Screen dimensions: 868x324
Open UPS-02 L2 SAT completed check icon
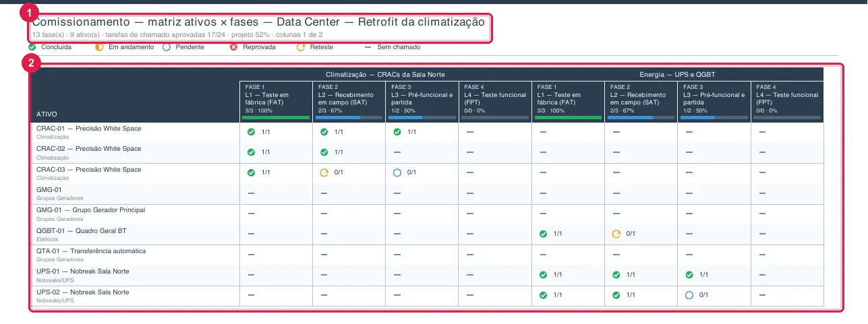click(616, 295)
